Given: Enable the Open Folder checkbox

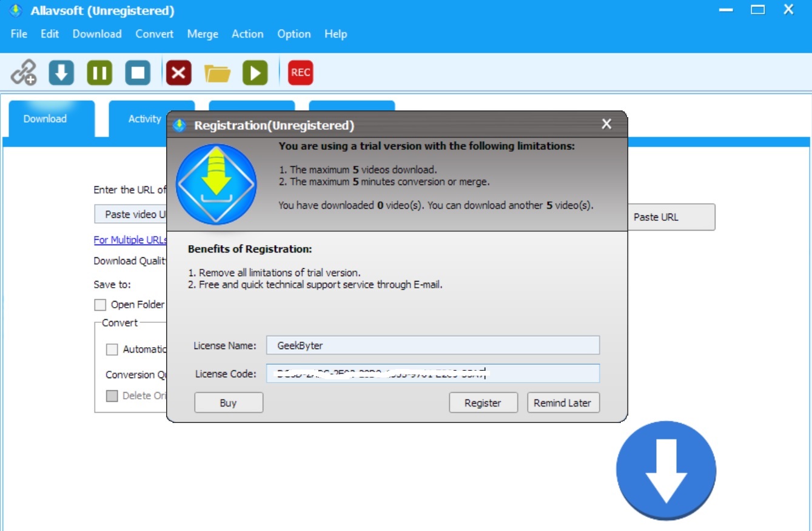Looking at the screenshot, I should click(99, 304).
